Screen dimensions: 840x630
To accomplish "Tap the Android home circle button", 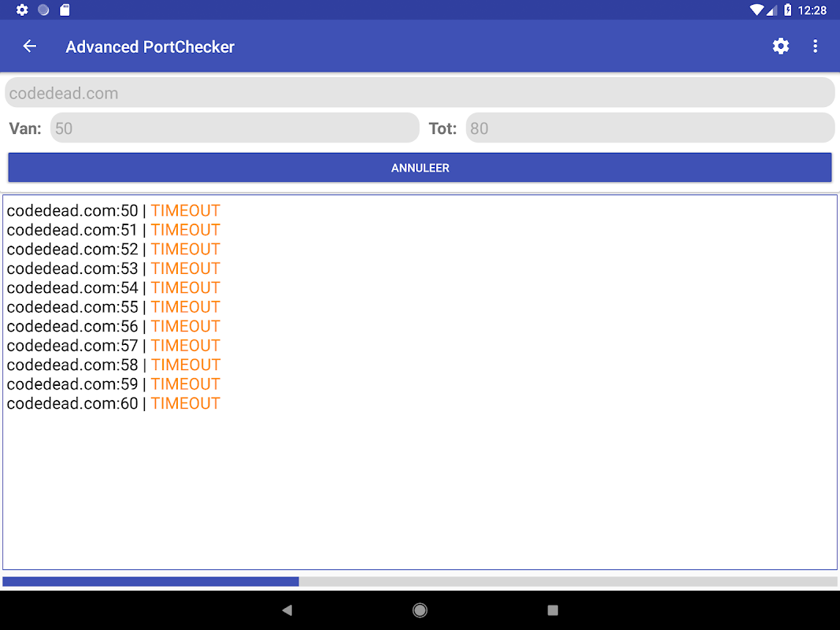I will pyautogui.click(x=420, y=610).
